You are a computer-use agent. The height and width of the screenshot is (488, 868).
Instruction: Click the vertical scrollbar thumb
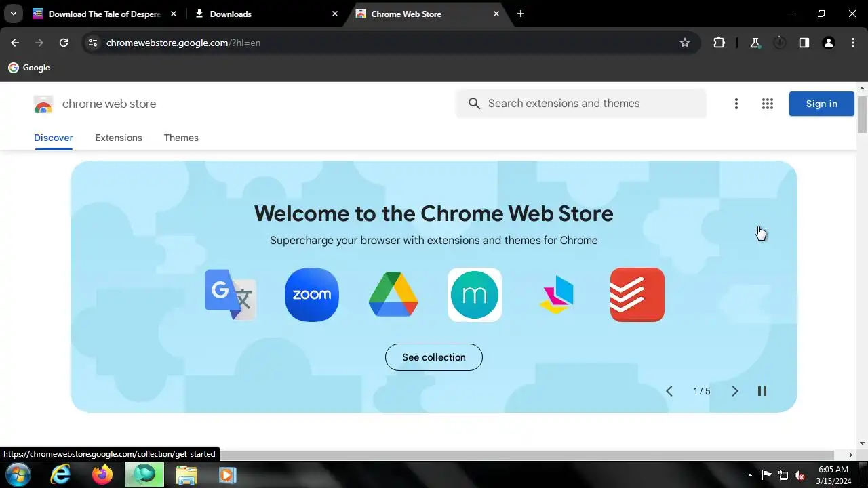[862, 115]
